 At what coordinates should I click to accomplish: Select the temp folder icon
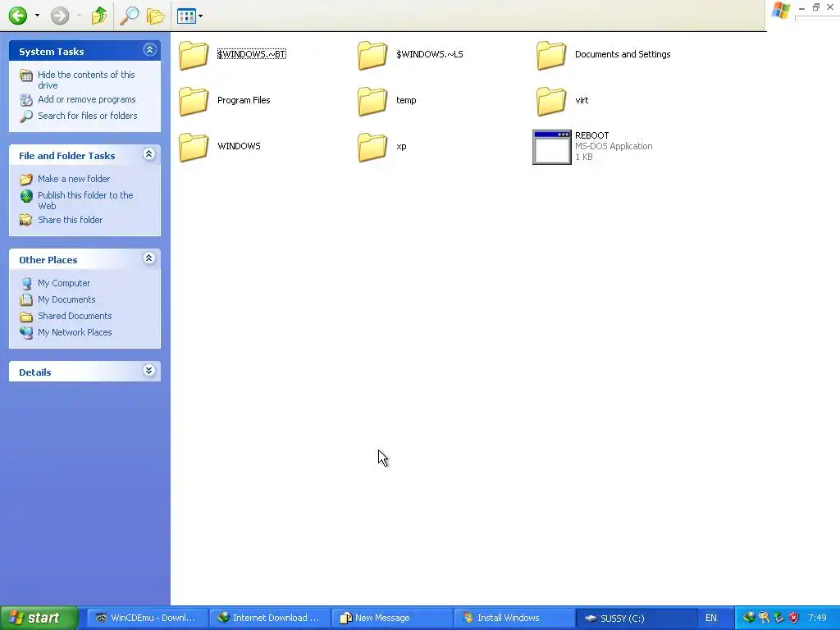[372, 101]
